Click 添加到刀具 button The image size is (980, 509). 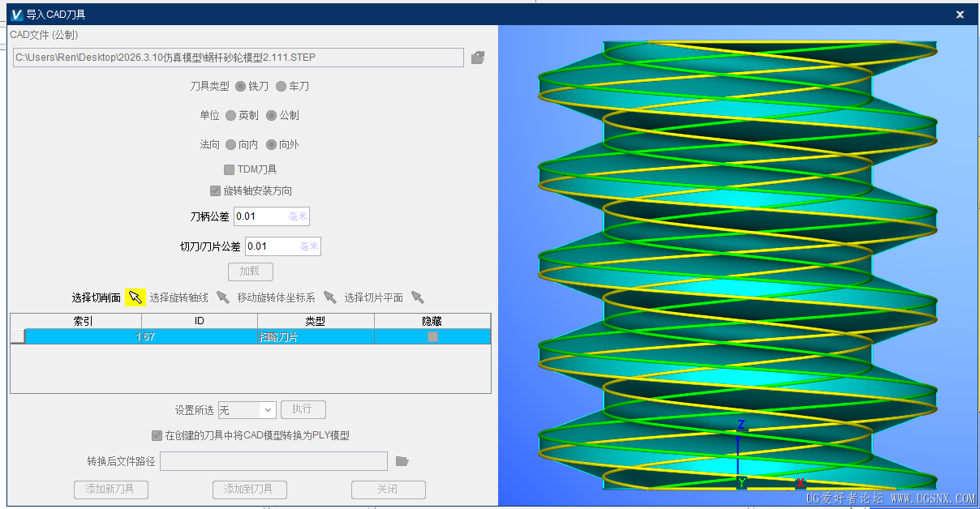[x=250, y=490]
